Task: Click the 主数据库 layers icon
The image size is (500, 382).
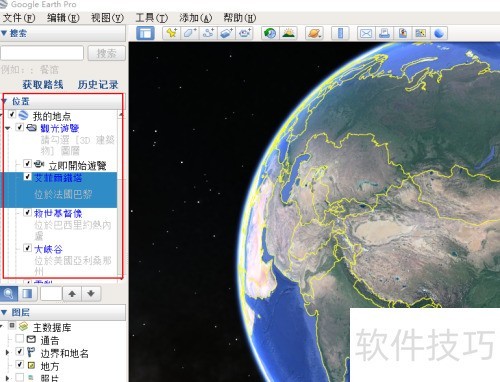Action: click(23, 326)
